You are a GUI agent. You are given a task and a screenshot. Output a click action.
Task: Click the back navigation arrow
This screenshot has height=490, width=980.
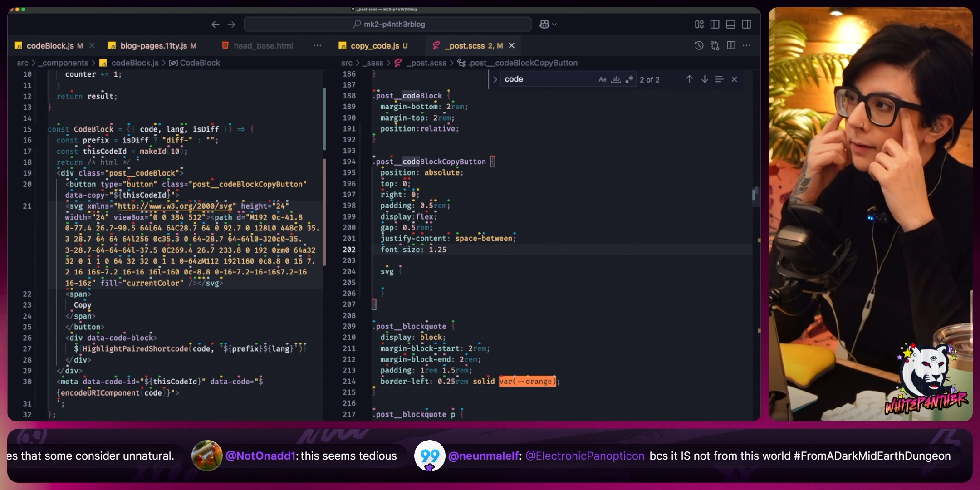click(x=216, y=24)
